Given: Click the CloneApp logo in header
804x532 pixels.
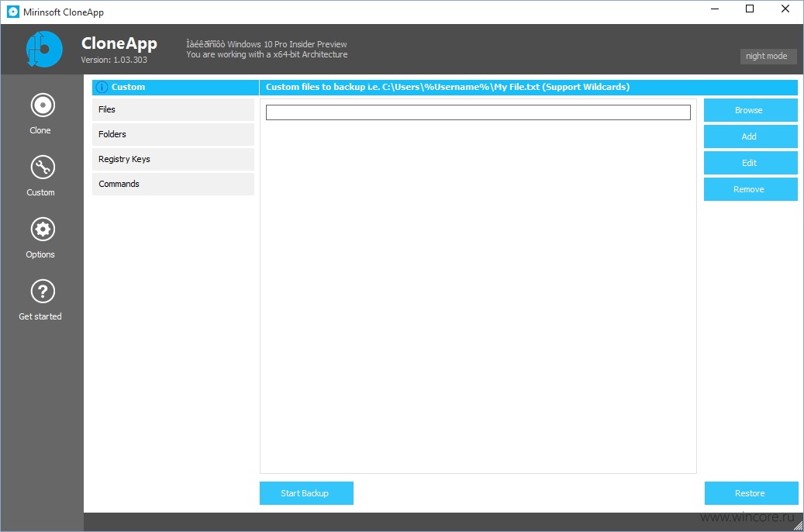Looking at the screenshot, I should coord(44,50).
